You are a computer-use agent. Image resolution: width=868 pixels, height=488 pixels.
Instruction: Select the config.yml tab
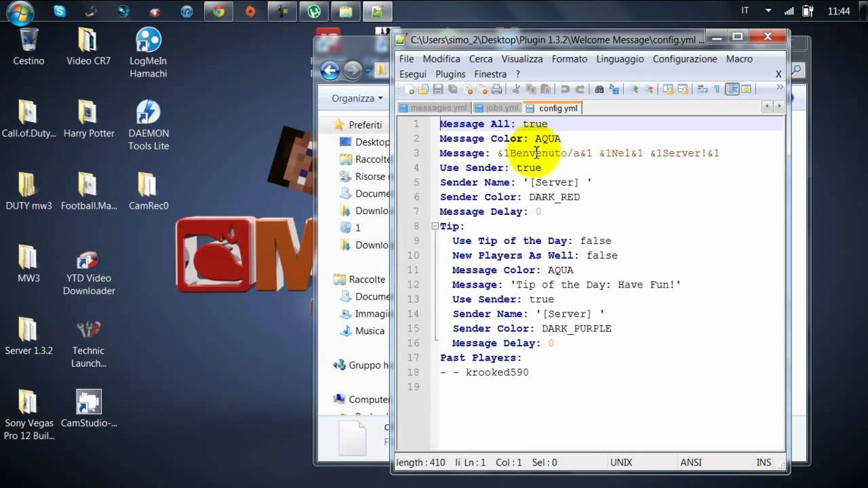553,108
